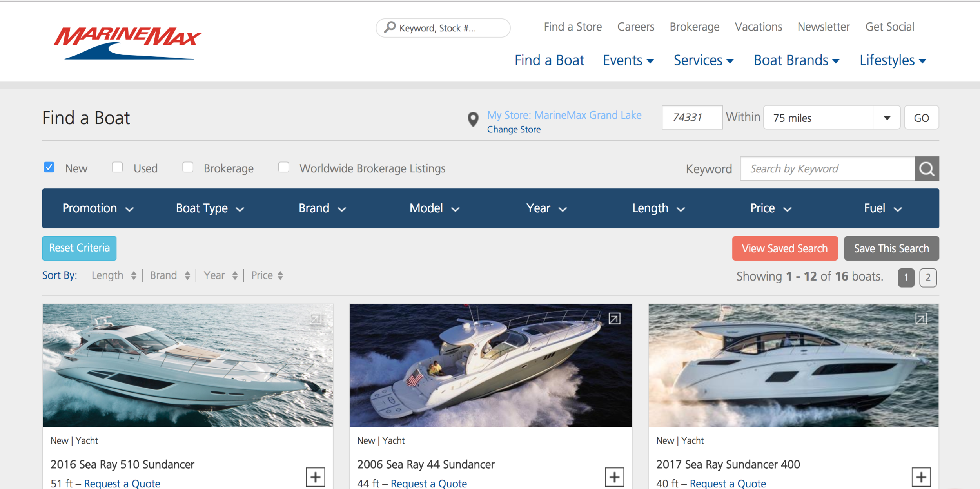Screen dimensions: 980x489
Task: Click sort arrows next to Length
Action: pos(134,275)
